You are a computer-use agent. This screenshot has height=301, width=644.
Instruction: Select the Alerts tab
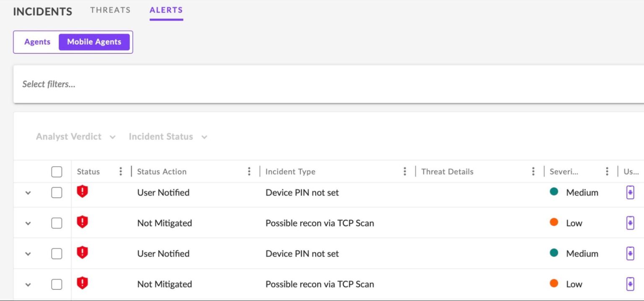(x=166, y=10)
